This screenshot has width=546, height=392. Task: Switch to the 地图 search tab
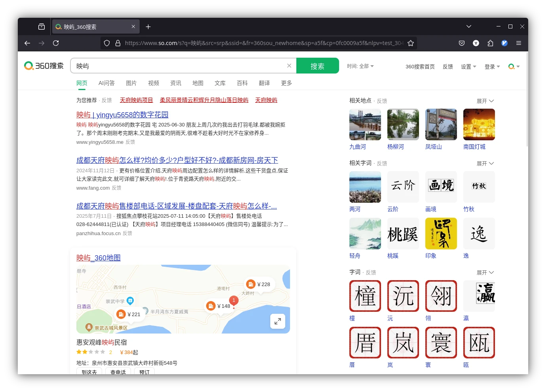(x=198, y=83)
